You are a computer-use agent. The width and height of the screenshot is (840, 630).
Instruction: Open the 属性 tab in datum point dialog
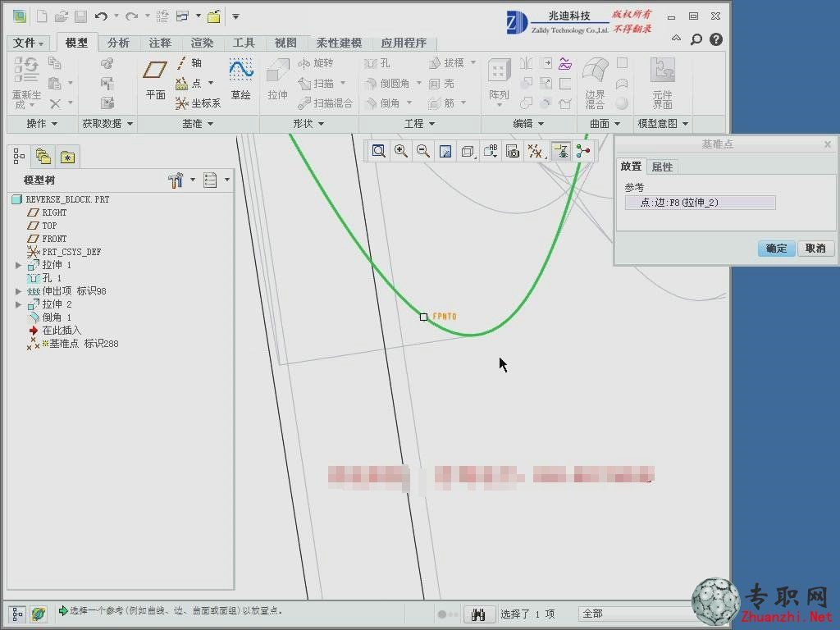click(x=662, y=167)
